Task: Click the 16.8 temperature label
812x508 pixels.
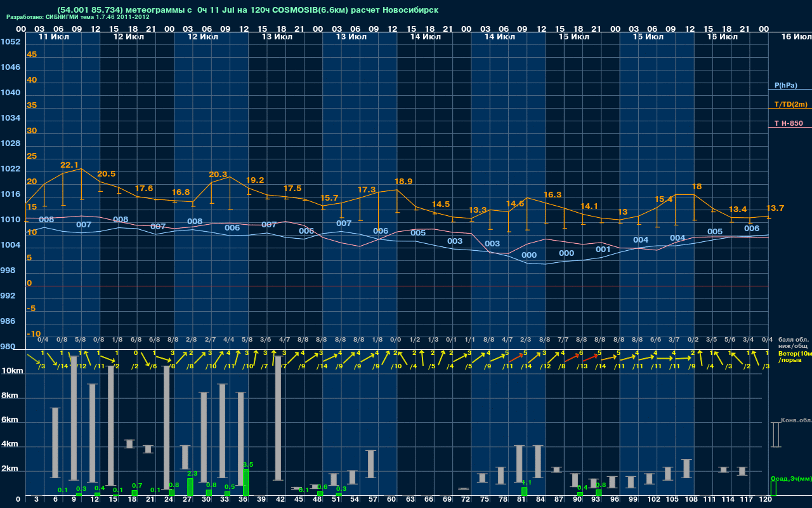Action: [181, 192]
